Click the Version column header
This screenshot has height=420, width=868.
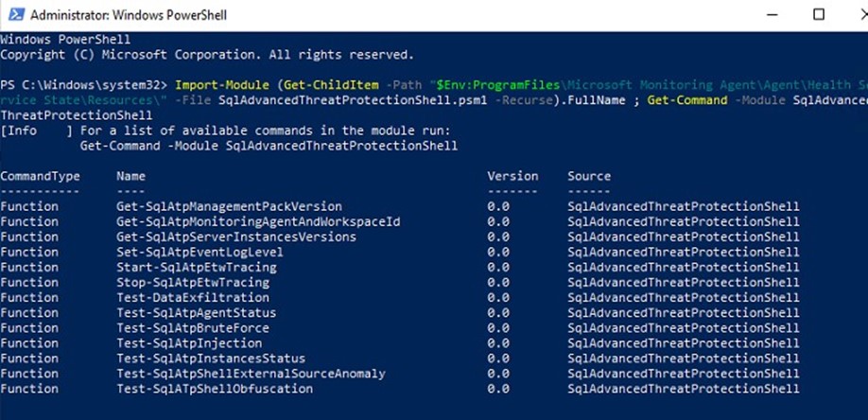click(x=512, y=176)
